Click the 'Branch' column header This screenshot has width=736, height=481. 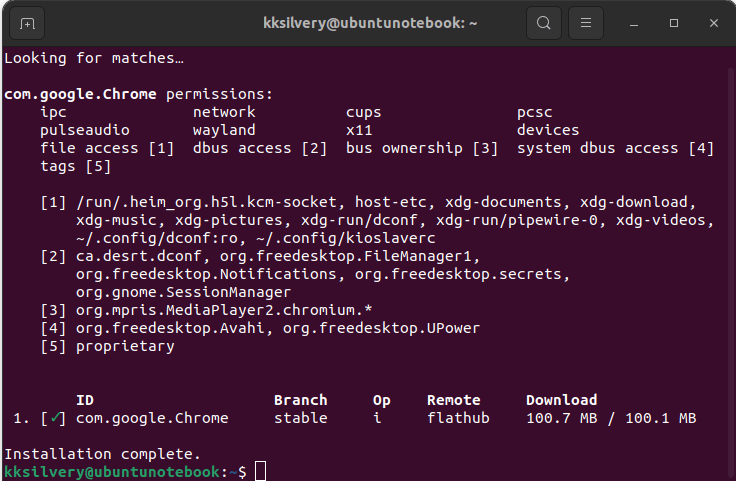pyautogui.click(x=300, y=400)
